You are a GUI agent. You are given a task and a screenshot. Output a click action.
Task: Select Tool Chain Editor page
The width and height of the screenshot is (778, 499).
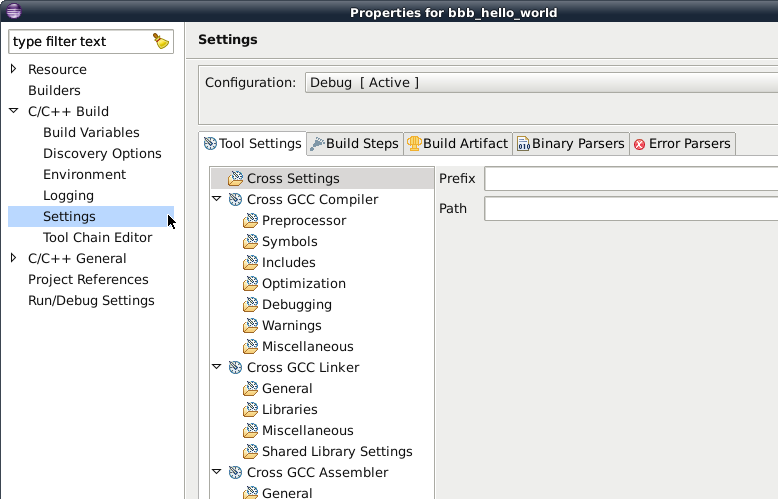[97, 238]
